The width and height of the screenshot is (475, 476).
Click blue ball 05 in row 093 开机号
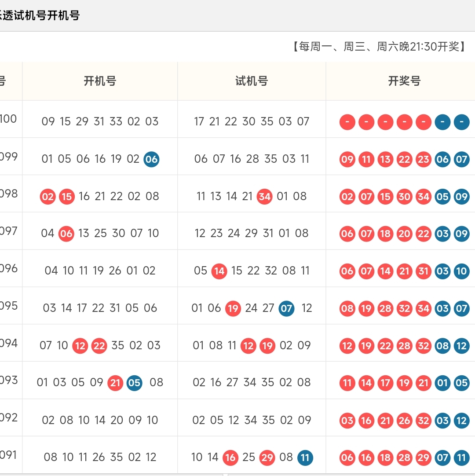(x=135, y=383)
